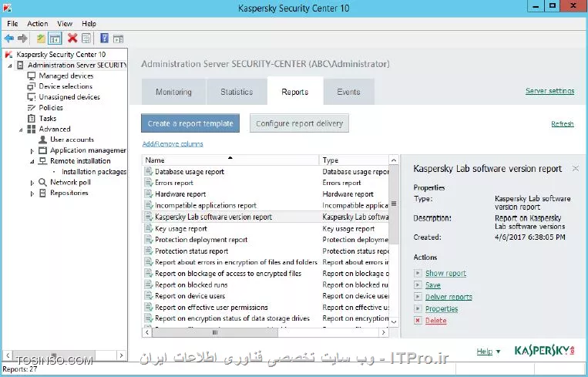Click the Application management icon
588x377 pixels.
[x=42, y=150]
